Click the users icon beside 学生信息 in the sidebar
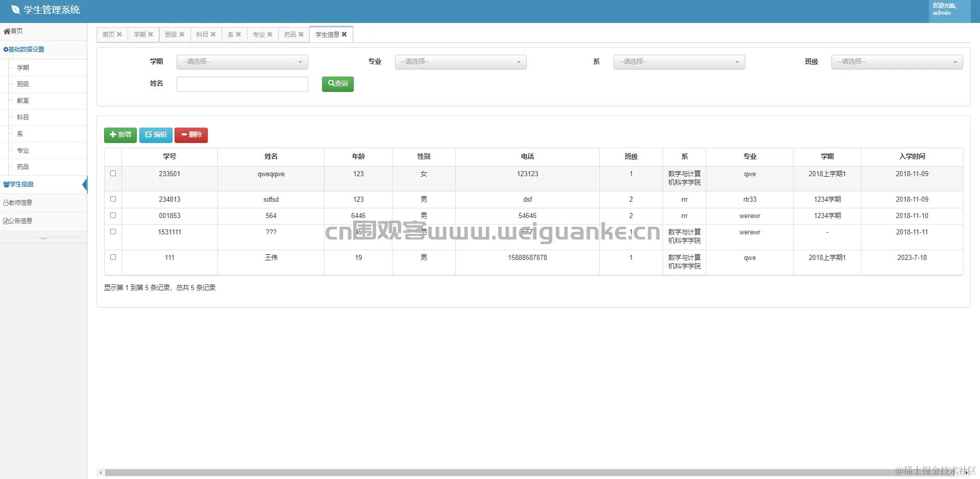980x479 pixels. tap(6, 184)
